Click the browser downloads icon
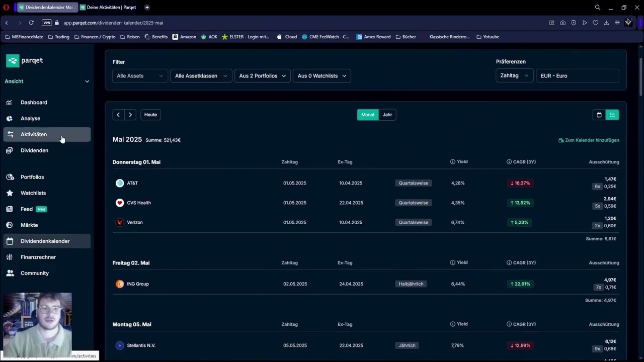 [606, 23]
